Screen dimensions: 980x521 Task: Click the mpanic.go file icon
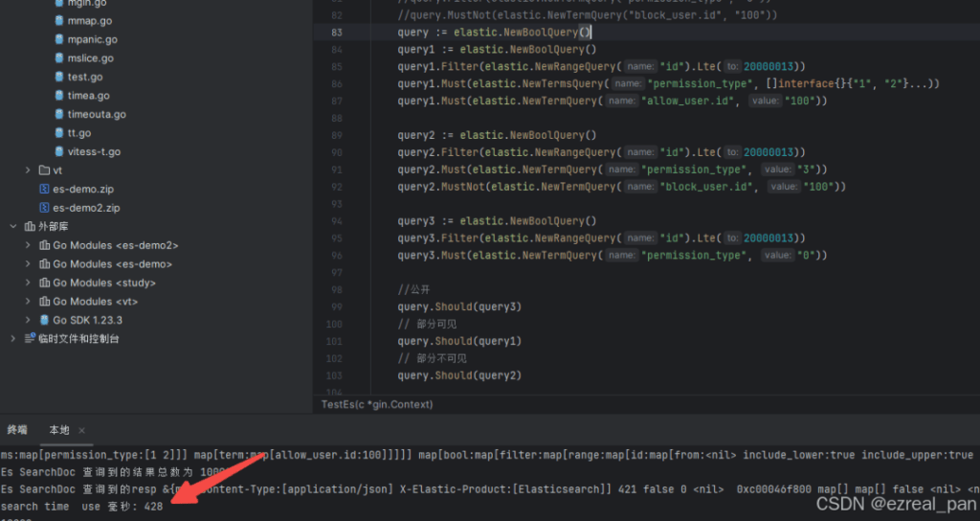point(58,39)
